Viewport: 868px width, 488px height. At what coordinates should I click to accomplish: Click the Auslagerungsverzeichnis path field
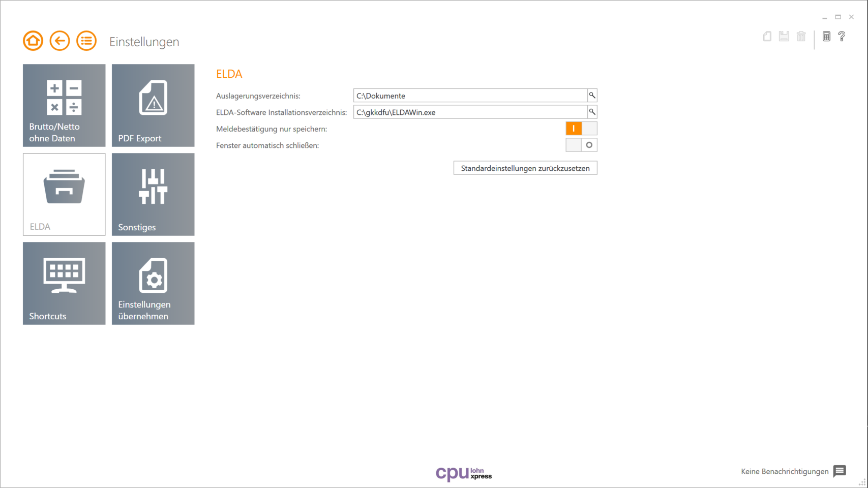click(468, 95)
